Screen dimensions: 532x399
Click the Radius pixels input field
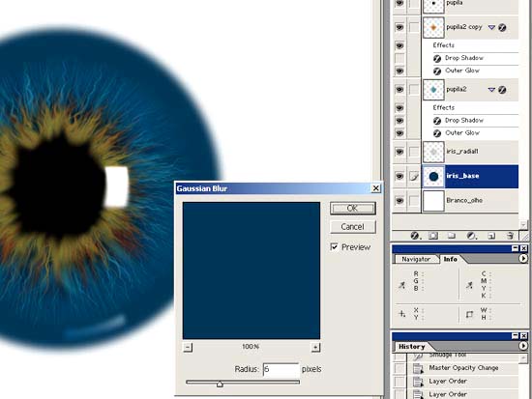pos(281,369)
